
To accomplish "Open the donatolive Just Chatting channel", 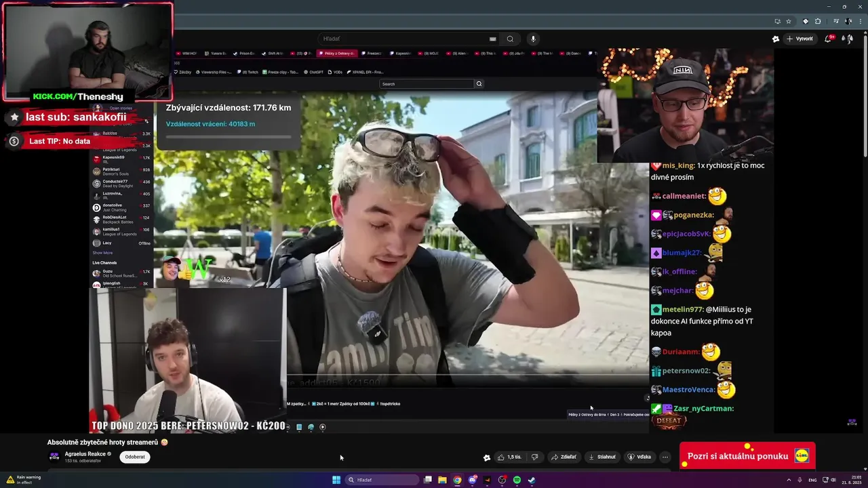I will click(x=121, y=207).
